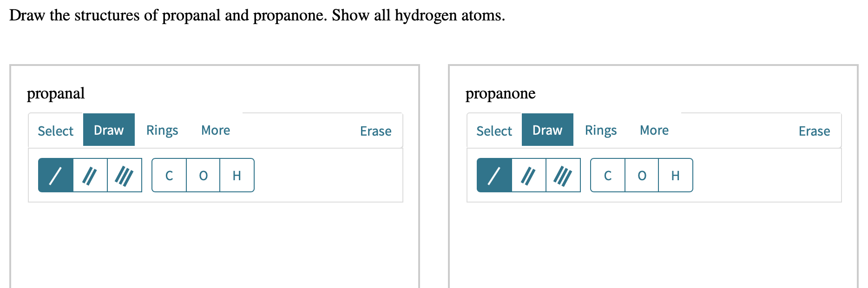The height and width of the screenshot is (288, 868).
Task: Switch to Draw mode in propanone editor
Action: 547,130
